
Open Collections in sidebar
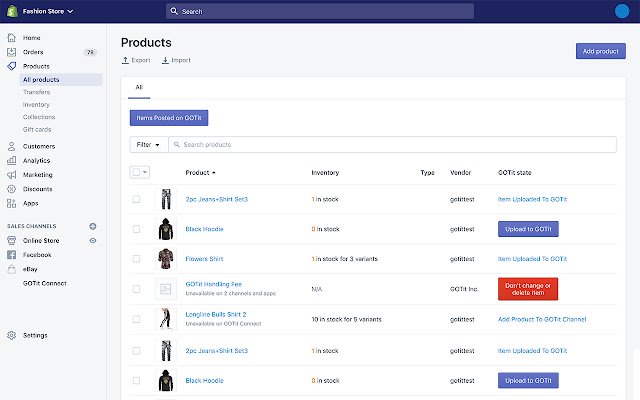(39, 117)
